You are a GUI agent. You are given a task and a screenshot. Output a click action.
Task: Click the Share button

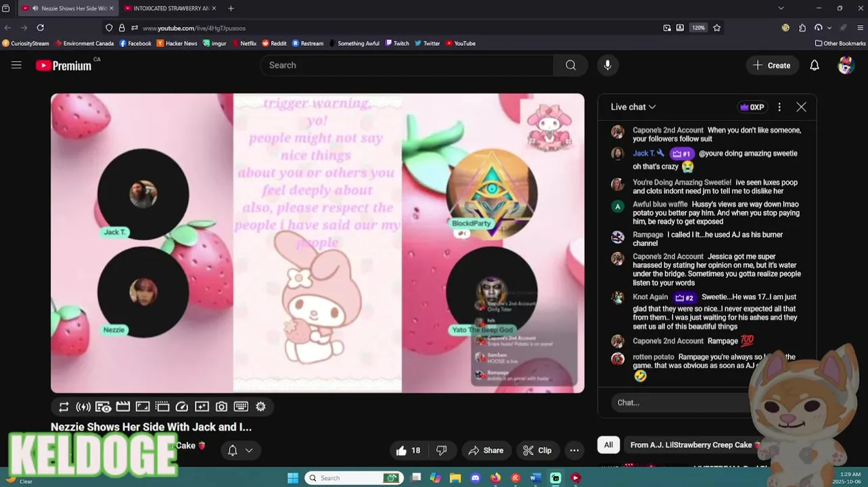click(x=486, y=450)
